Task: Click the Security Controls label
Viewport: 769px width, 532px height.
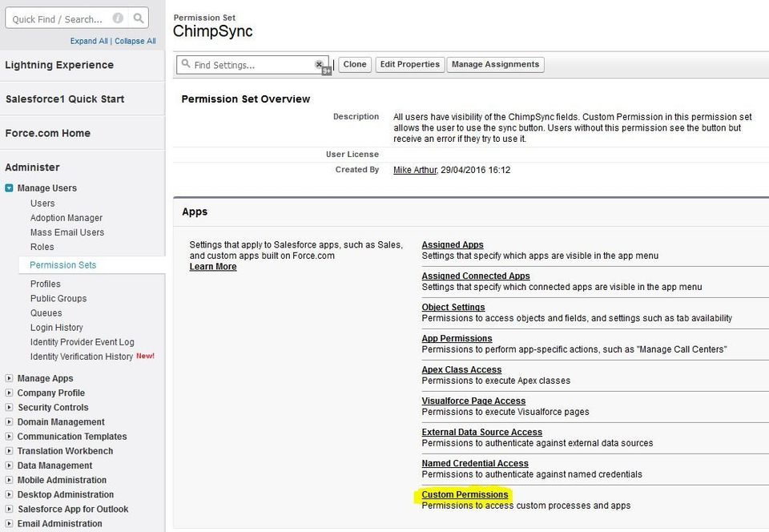Action: click(x=53, y=407)
